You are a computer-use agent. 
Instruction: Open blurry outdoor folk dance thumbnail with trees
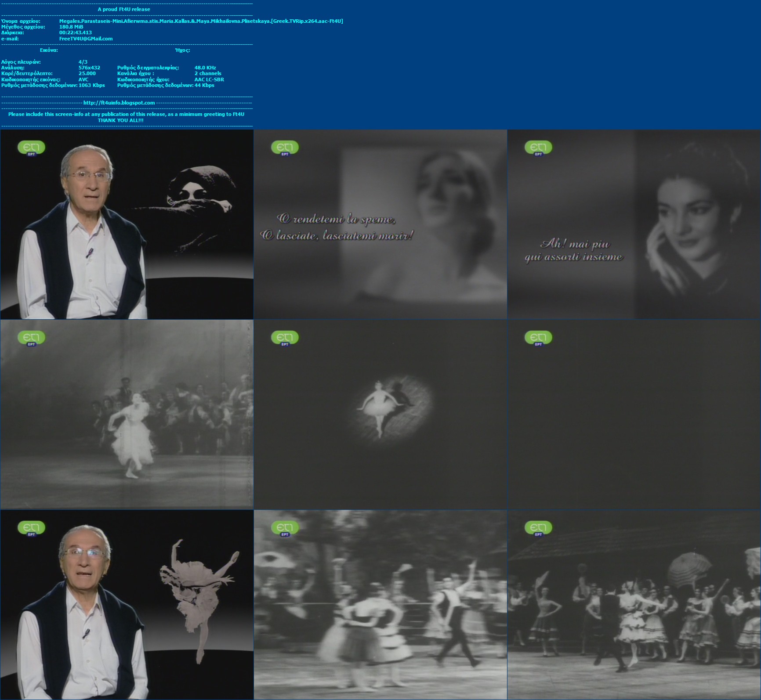click(x=380, y=605)
